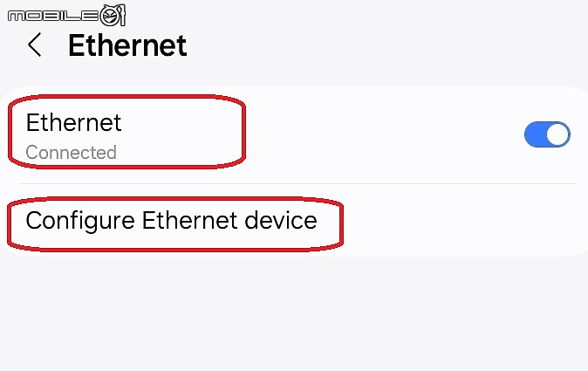Tap the white knob of the Ethernet switch
Screen dimensions: 588x371
557,134
